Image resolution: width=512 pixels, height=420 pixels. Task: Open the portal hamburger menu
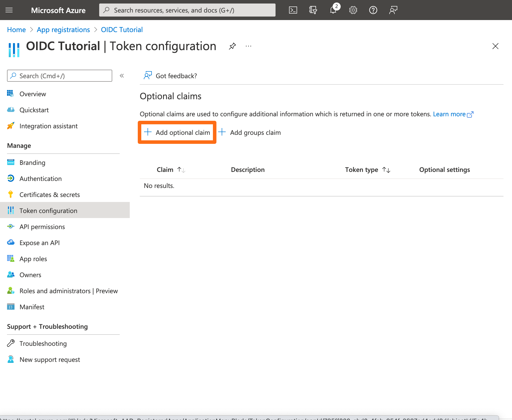pyautogui.click(x=9, y=10)
